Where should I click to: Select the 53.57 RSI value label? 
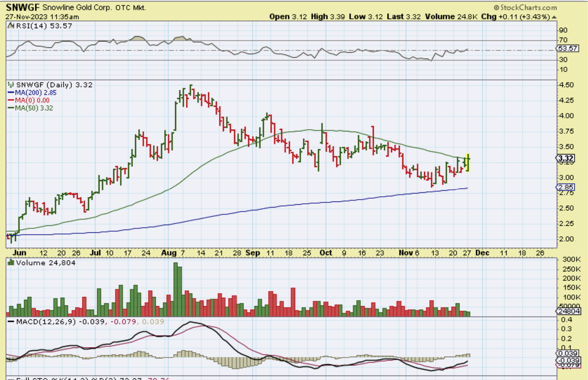[x=568, y=48]
